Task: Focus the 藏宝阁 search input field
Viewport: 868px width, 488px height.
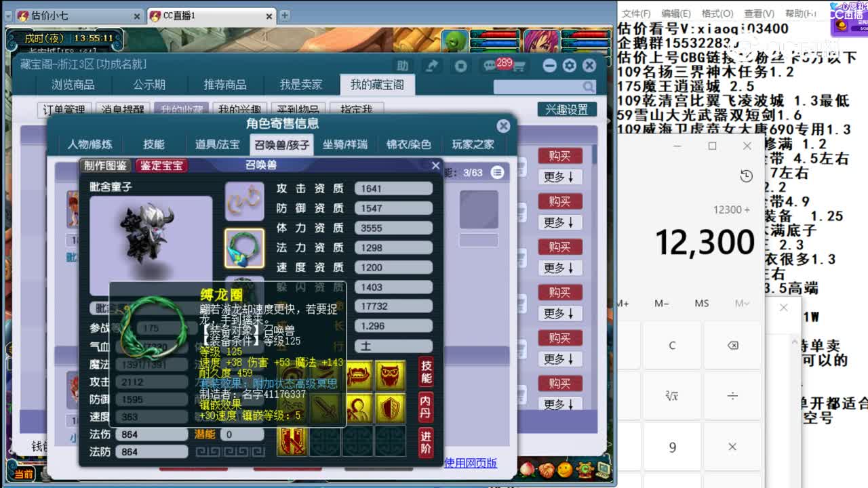Action: 537,87
